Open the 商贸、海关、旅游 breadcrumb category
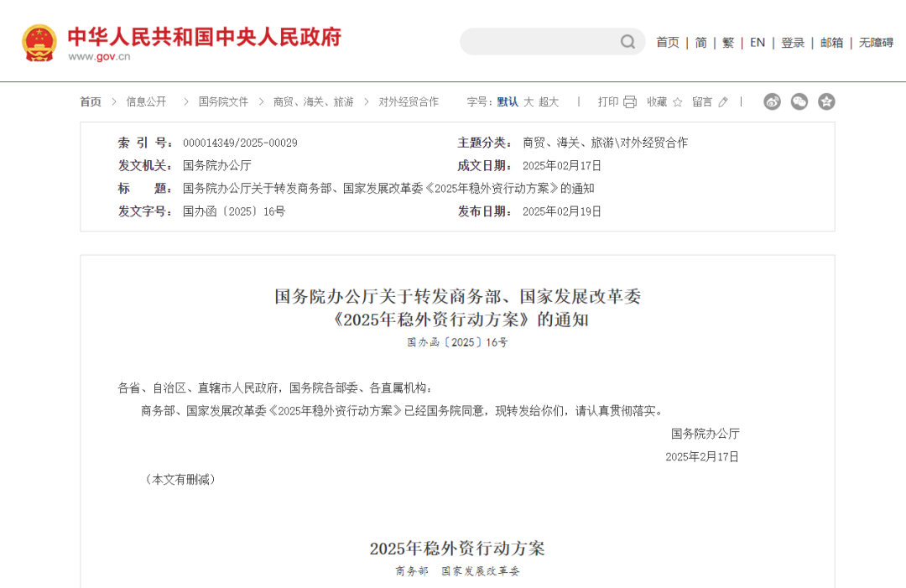Image resolution: width=906 pixels, height=588 pixels. [x=312, y=101]
